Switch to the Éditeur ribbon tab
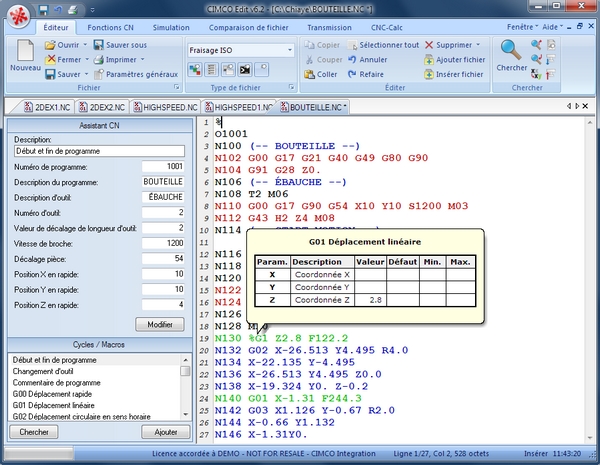Viewport: 600px width, 465px height. [x=56, y=28]
